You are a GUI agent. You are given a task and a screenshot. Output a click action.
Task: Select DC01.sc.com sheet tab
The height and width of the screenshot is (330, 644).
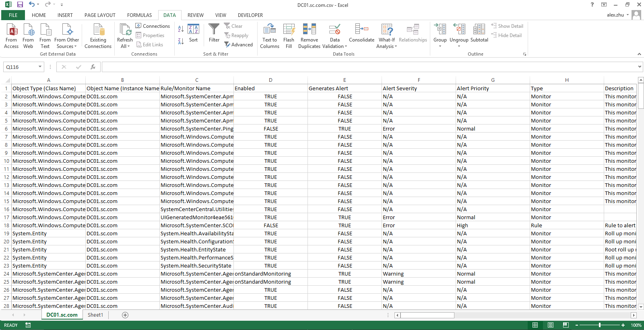coord(62,315)
